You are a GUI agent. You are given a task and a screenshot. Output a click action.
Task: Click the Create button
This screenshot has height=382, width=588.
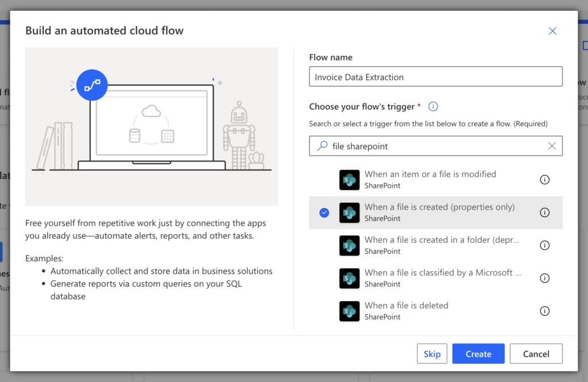point(478,353)
